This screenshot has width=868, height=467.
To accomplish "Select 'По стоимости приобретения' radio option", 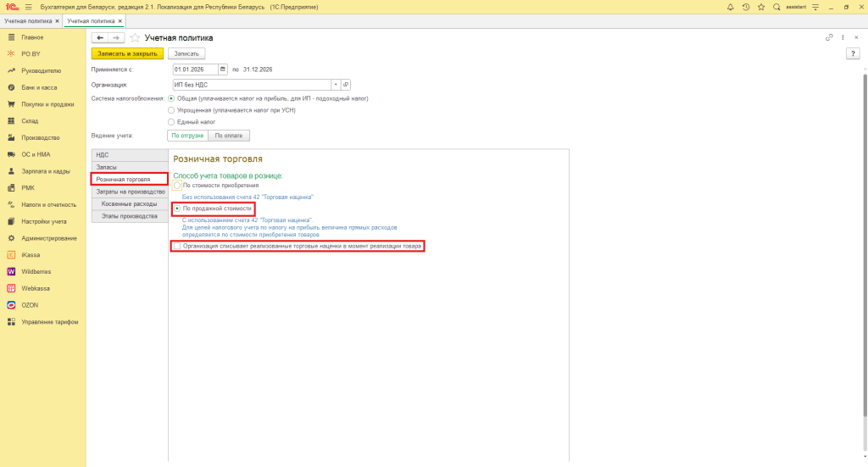I will (x=177, y=185).
